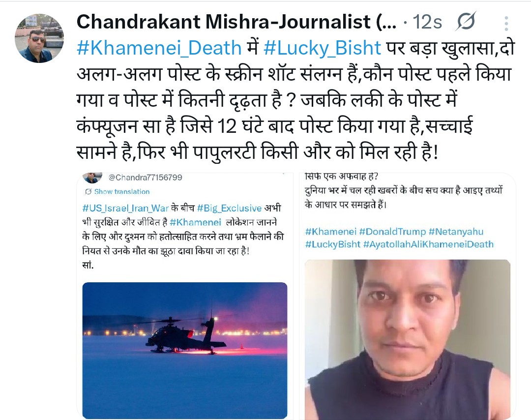Open the #Lucky_Bisht hashtag
The height and width of the screenshot is (420, 531).
[322, 48]
